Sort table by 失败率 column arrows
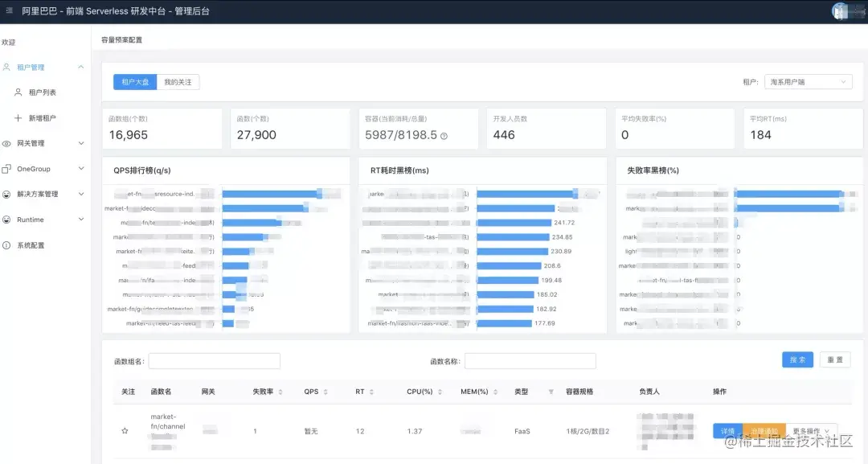 [280, 392]
